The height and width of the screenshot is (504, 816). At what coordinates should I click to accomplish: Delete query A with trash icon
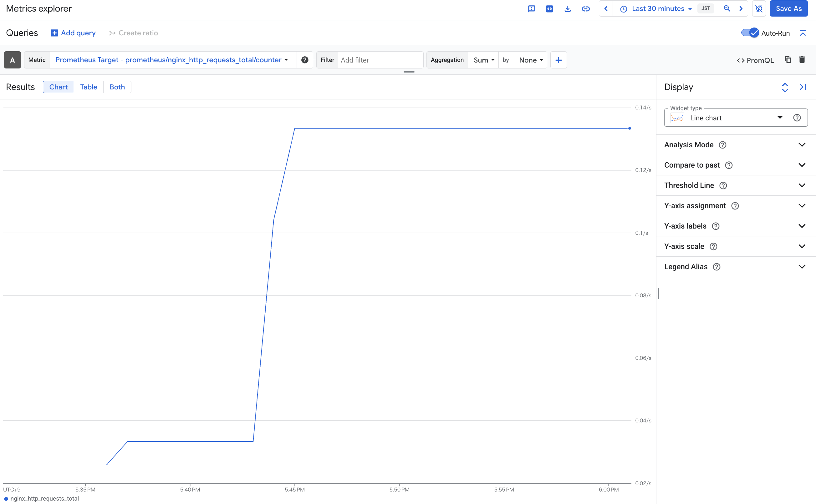coord(802,60)
